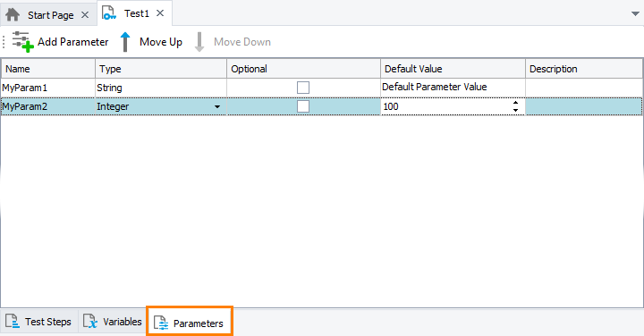644x336 pixels.
Task: Click the Move Up button label
Action: (161, 42)
